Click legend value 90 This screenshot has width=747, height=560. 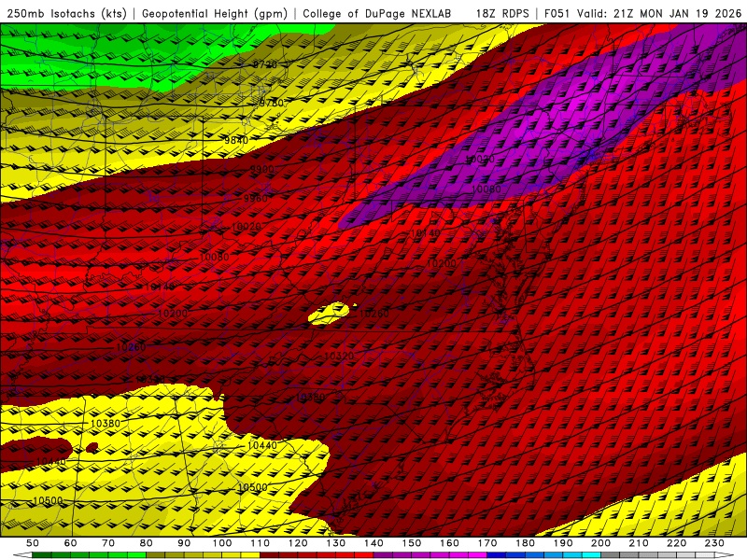[x=184, y=543]
